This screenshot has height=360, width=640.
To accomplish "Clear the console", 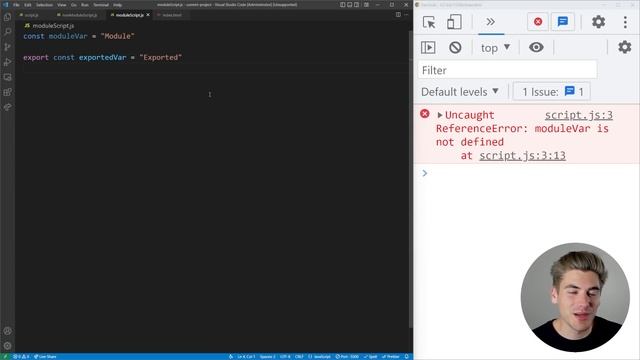I will [455, 47].
